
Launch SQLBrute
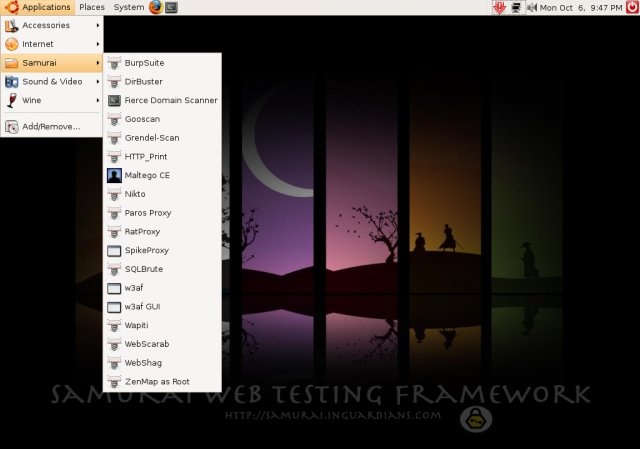pos(162,269)
